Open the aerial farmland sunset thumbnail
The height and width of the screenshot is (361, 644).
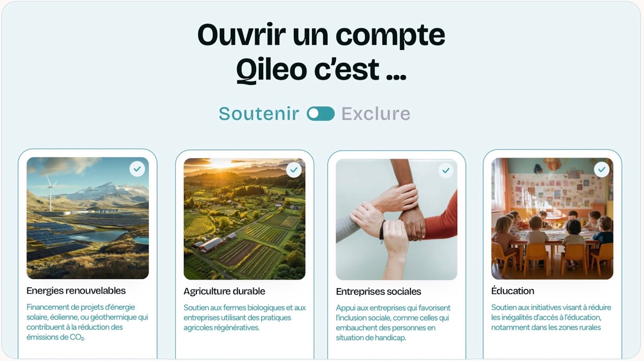click(x=244, y=219)
